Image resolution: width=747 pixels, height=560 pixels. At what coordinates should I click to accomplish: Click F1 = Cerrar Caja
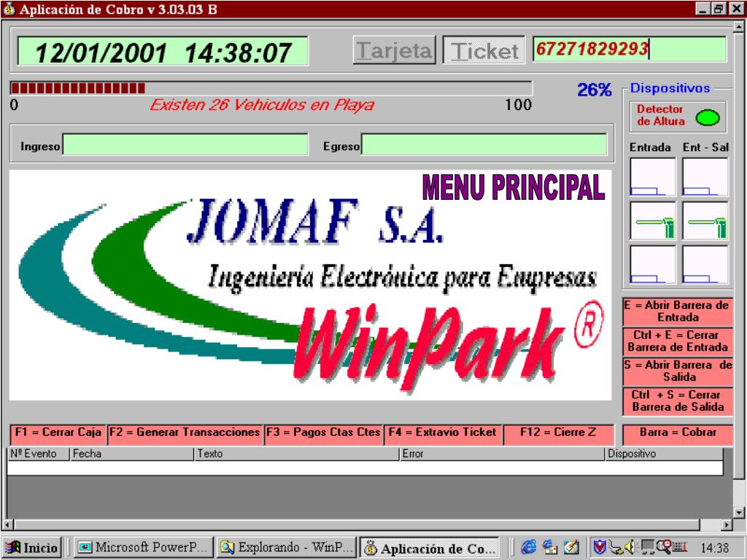[58, 433]
